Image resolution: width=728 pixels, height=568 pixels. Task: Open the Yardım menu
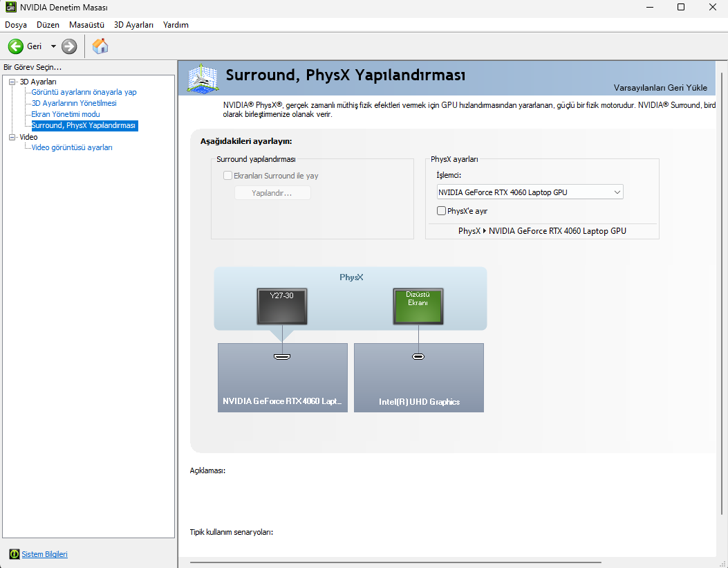[x=176, y=25]
